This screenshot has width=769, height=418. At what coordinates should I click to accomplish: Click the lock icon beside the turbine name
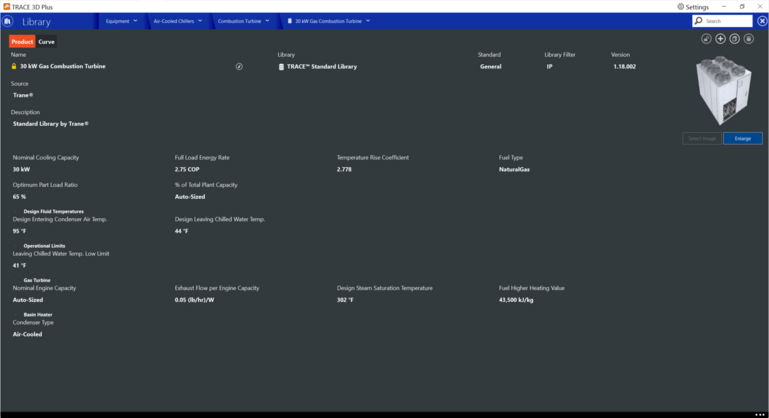point(14,67)
